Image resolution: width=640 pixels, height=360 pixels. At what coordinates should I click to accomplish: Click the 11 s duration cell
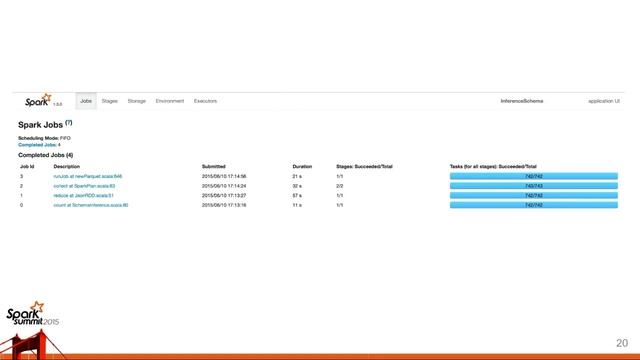tap(297, 205)
